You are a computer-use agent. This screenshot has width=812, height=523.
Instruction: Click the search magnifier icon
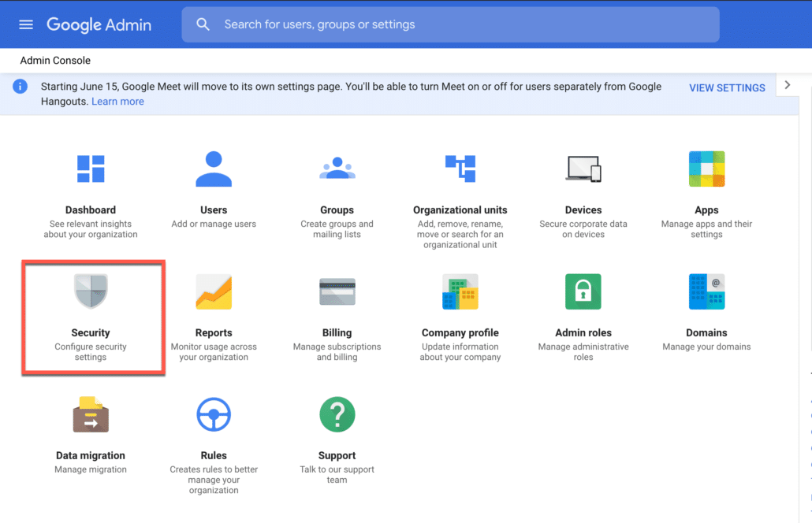(x=203, y=24)
